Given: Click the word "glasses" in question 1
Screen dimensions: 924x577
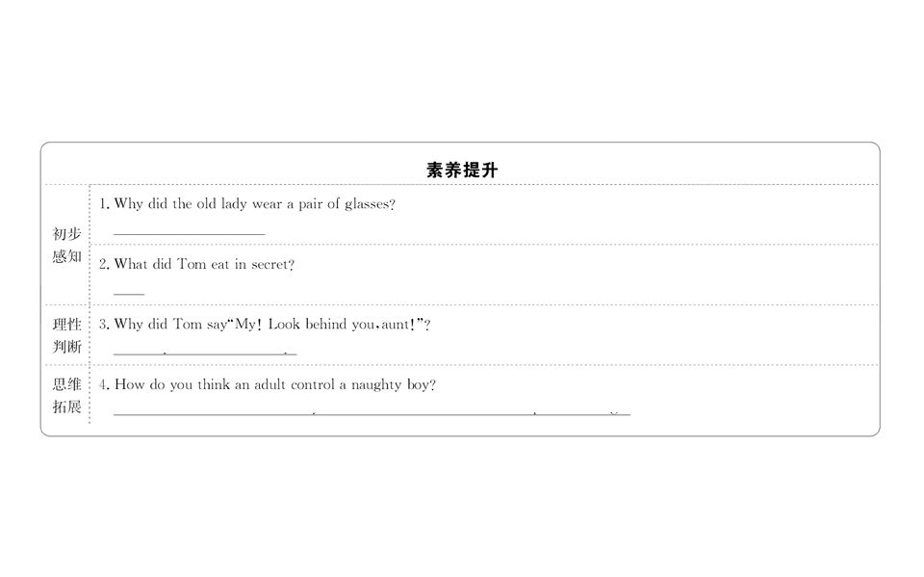Looking at the screenshot, I should click(x=370, y=204).
